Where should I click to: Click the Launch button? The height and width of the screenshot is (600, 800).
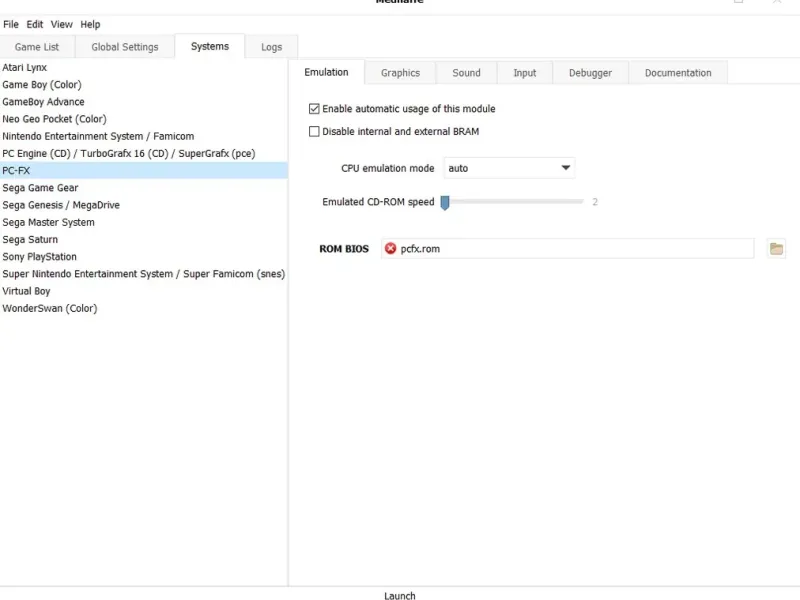click(x=400, y=595)
